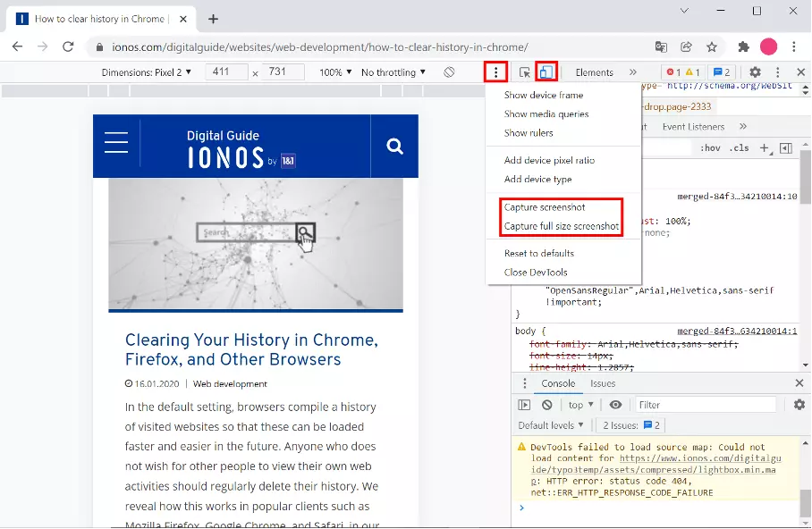Click the console Filter input field
Screen dimensions: 812x529
[x=706, y=405]
